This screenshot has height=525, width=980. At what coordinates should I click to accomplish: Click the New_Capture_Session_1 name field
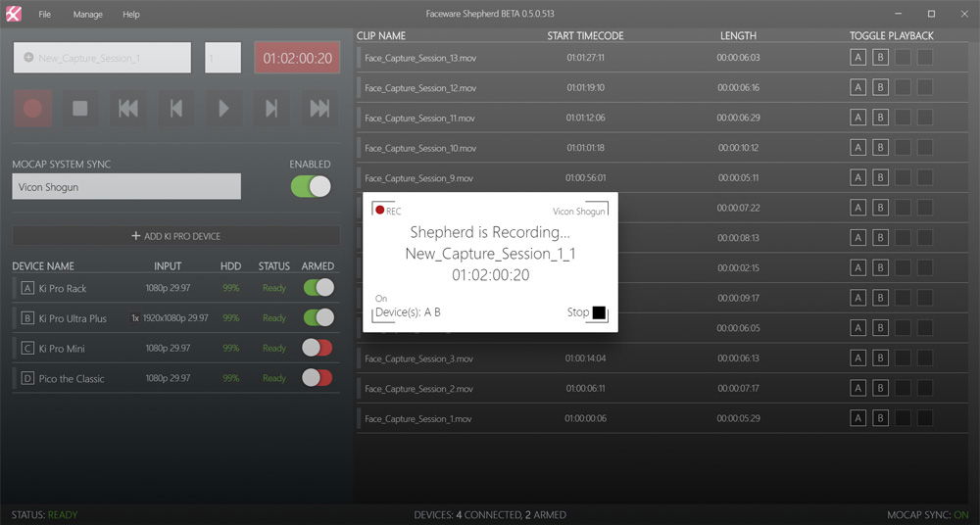pyautogui.click(x=103, y=58)
